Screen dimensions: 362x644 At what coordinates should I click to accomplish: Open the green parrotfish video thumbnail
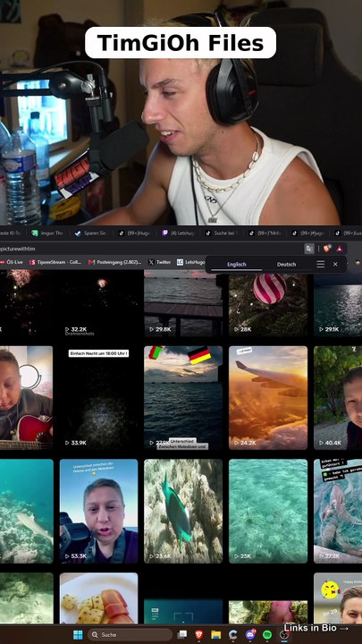point(183,511)
